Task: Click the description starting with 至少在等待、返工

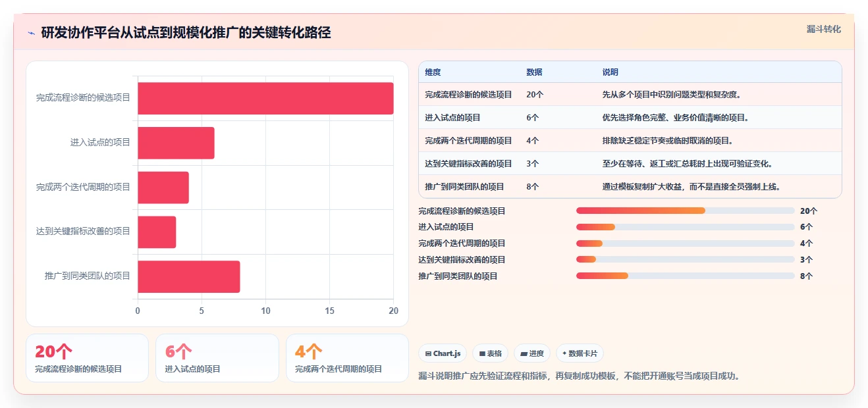Action: 688,164
